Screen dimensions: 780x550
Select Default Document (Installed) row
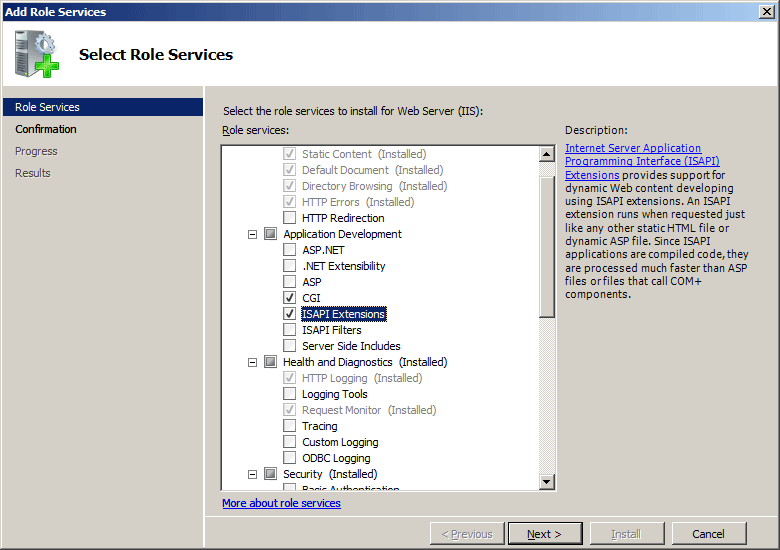373,170
